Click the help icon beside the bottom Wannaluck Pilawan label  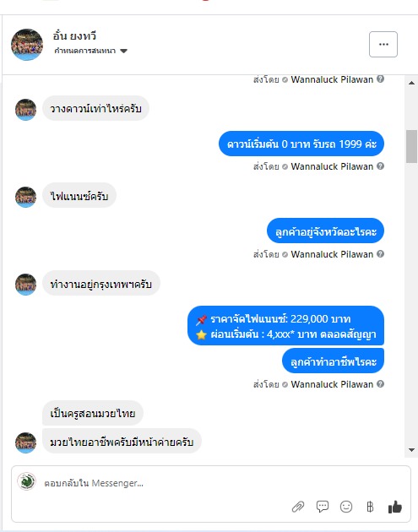(380, 383)
